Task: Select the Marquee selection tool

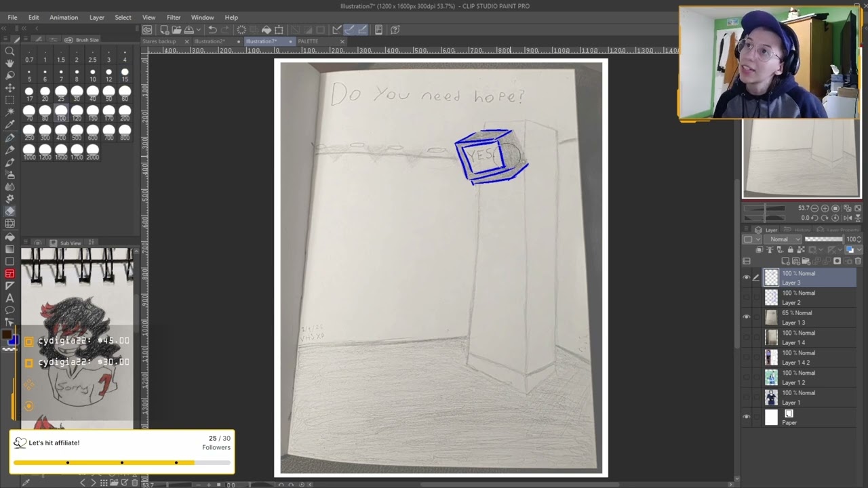Action: tap(9, 100)
